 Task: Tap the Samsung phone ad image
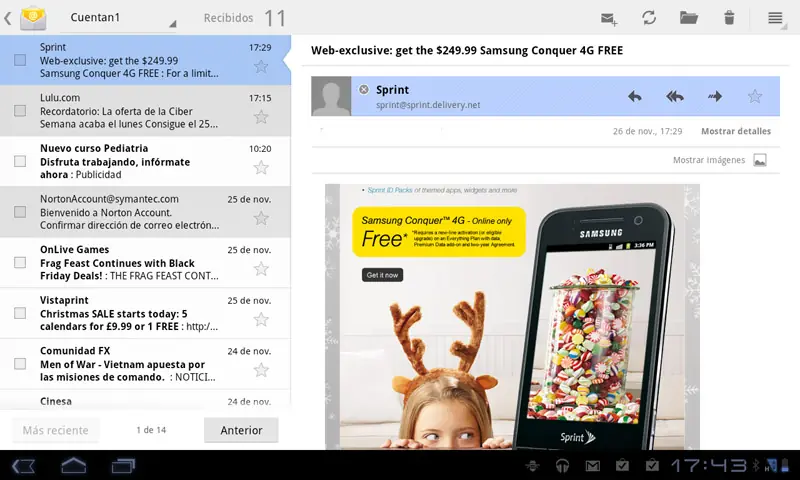(594, 326)
